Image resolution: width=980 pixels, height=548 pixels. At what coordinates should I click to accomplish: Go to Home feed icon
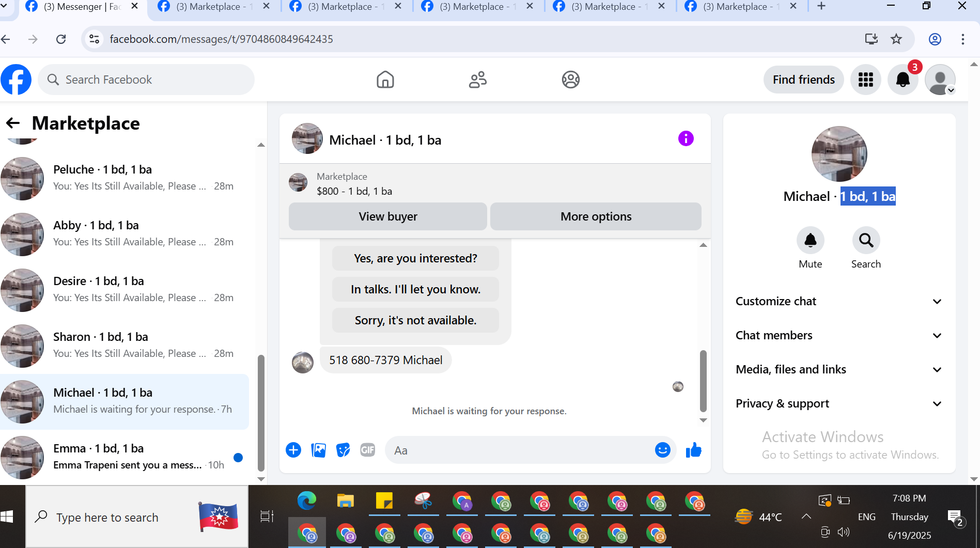[385, 80]
